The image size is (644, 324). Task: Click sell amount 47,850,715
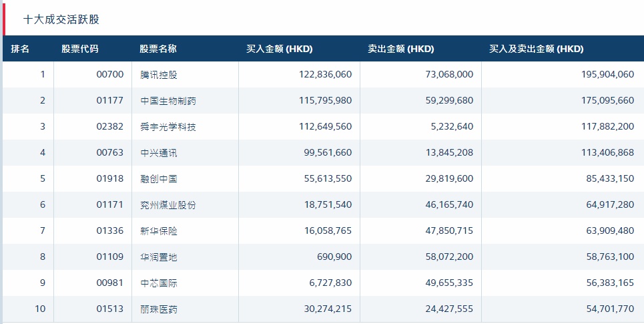coord(449,230)
